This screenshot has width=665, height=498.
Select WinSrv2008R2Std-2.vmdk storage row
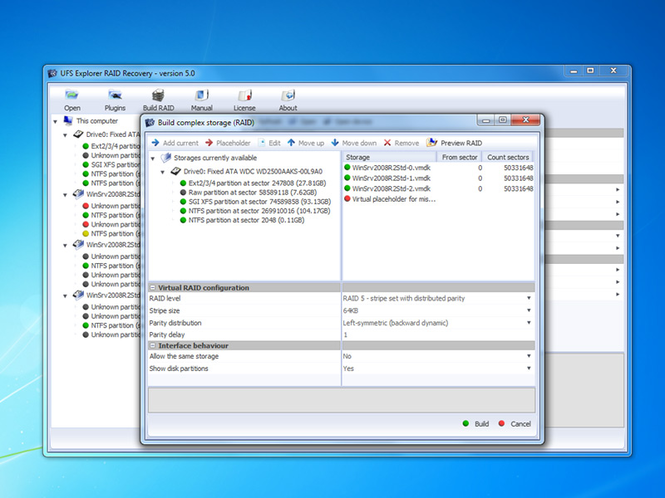439,188
